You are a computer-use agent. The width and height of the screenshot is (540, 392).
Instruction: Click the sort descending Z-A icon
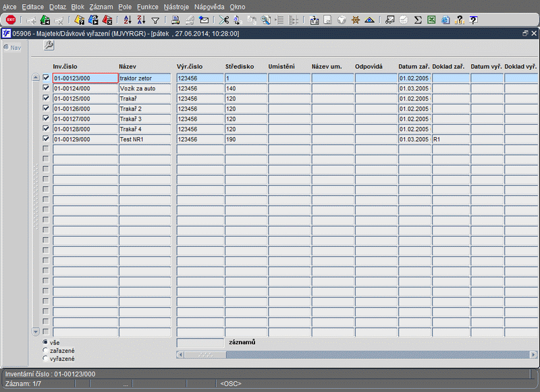141,20
